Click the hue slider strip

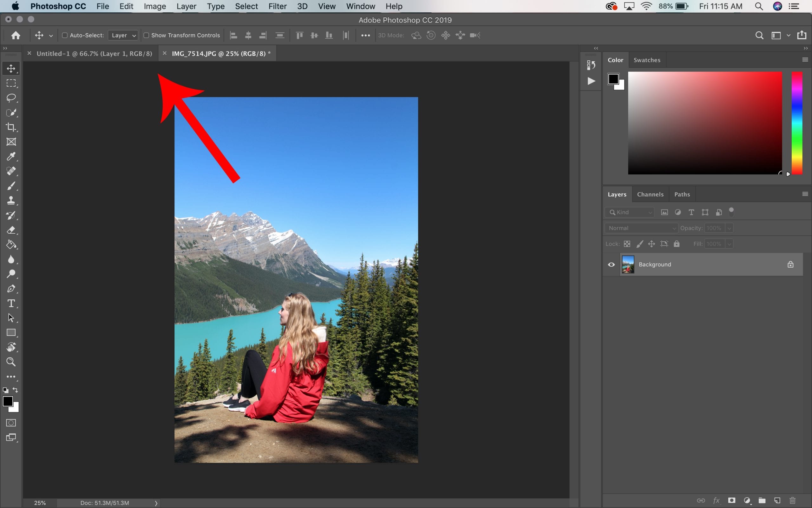pyautogui.click(x=797, y=123)
